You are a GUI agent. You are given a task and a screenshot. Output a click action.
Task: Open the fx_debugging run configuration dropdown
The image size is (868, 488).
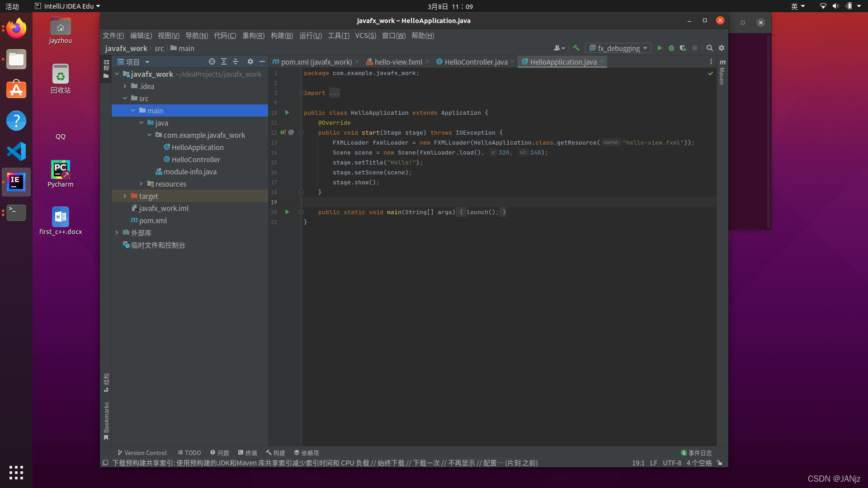pos(619,48)
